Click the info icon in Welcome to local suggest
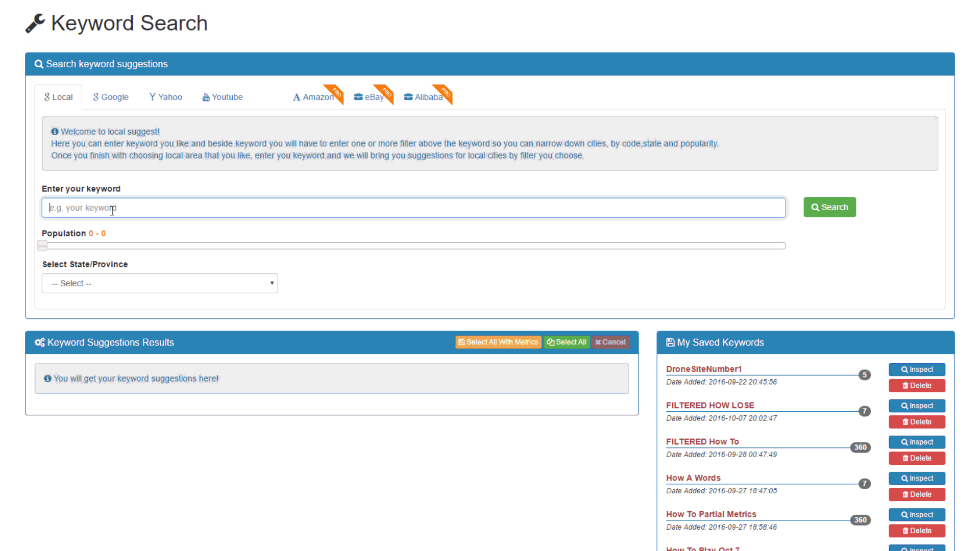This screenshot has height=551, width=980. tap(55, 132)
